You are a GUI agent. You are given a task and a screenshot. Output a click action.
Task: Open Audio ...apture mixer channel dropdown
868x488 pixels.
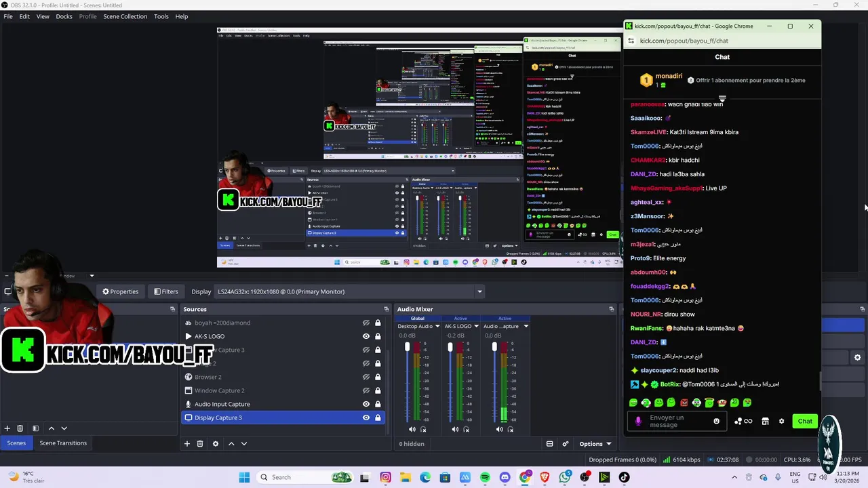[526, 326]
